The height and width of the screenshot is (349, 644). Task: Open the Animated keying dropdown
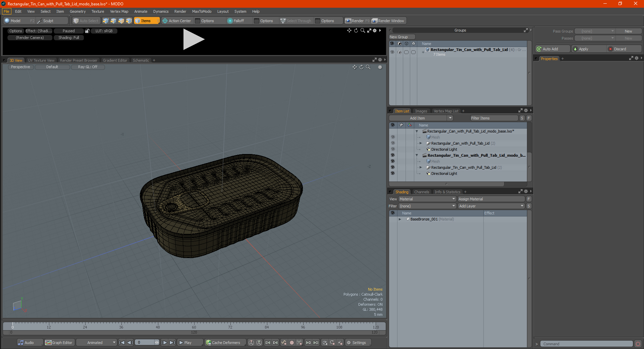coord(96,343)
